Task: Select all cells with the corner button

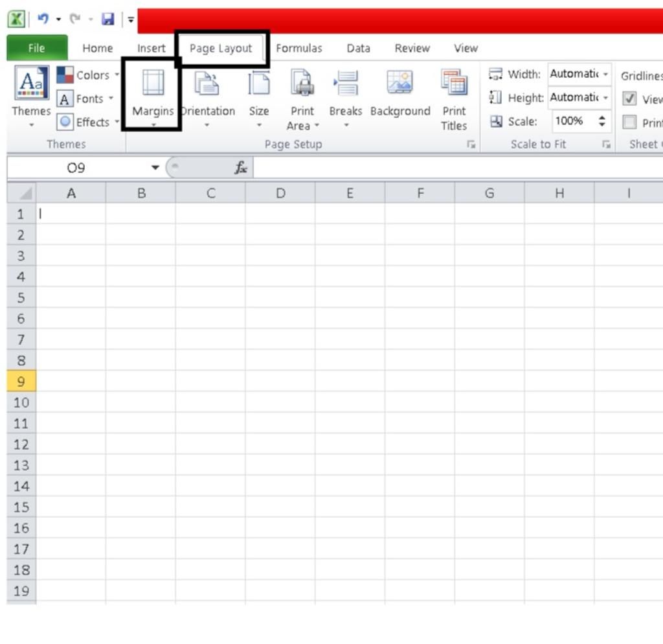Action: tap(21, 193)
